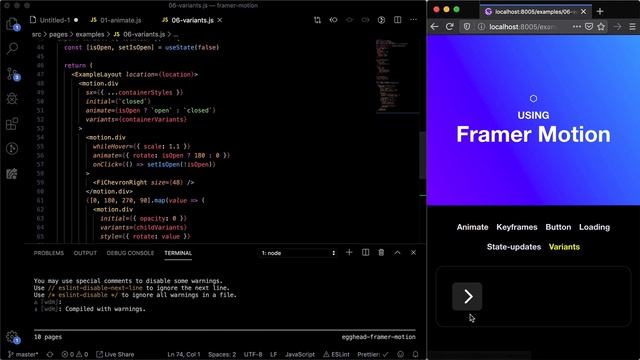
Task: Click the Prettier status item
Action: (x=373, y=354)
